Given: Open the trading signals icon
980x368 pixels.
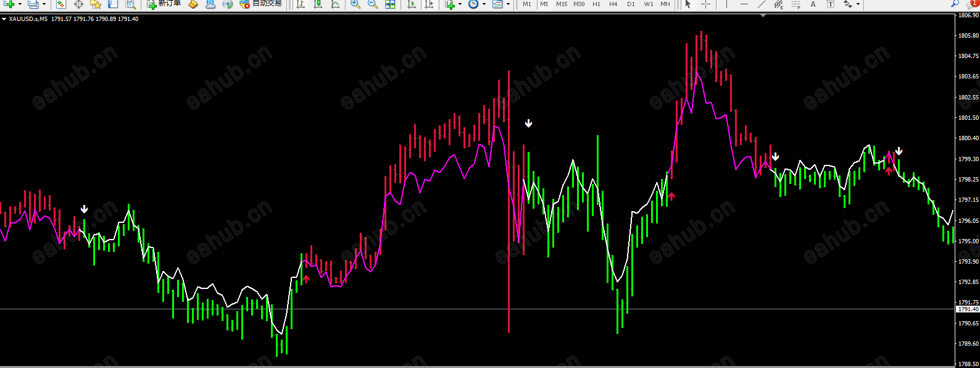Looking at the screenshot, I should coord(228,4).
